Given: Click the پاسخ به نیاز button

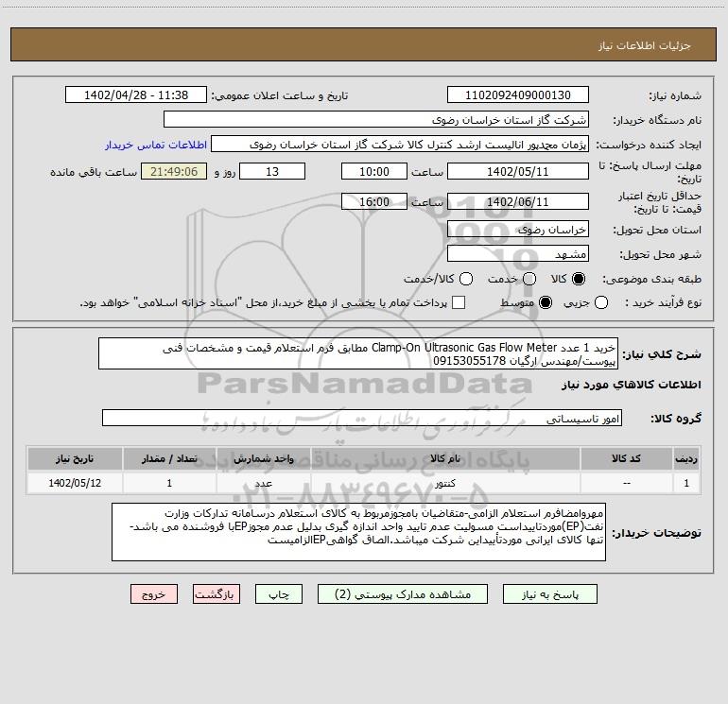Looking at the screenshot, I should pyautogui.click(x=550, y=594).
